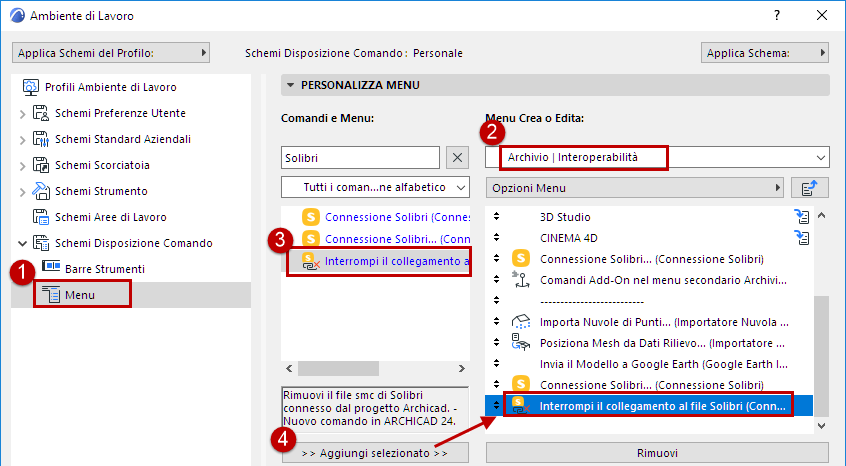Screen dimensions: 846x466
Task: Click the first Connessione Solibri icon in command list
Action: [311, 217]
